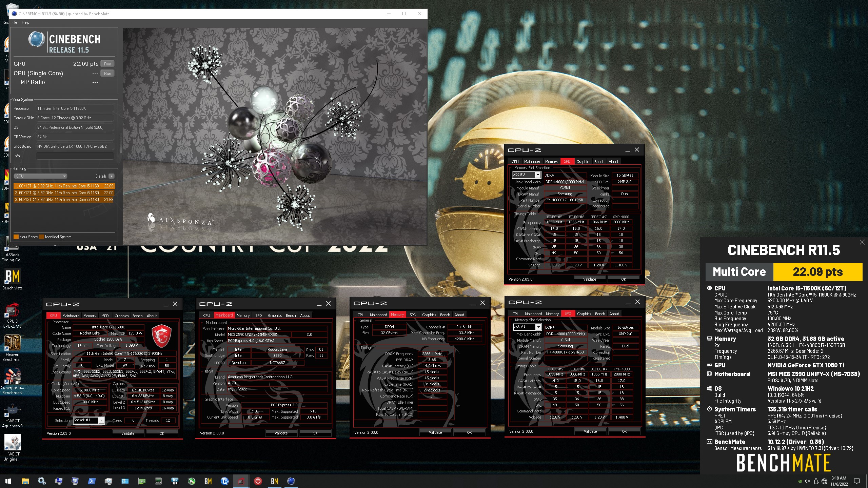868x488 pixels.
Task: Open the green expansion card taskbar icon
Action: click(x=141, y=481)
